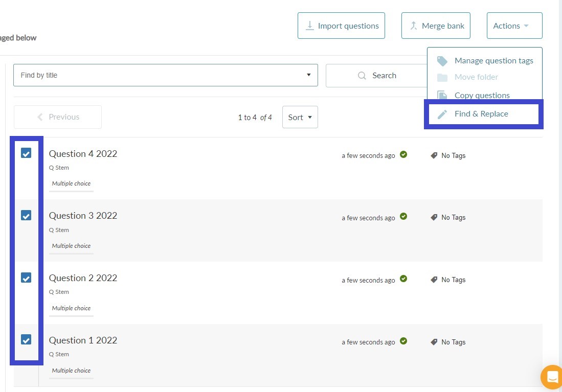Viewport: 562px width, 392px height.
Task: Choose Find & Replace from Actions menu
Action: pos(484,114)
